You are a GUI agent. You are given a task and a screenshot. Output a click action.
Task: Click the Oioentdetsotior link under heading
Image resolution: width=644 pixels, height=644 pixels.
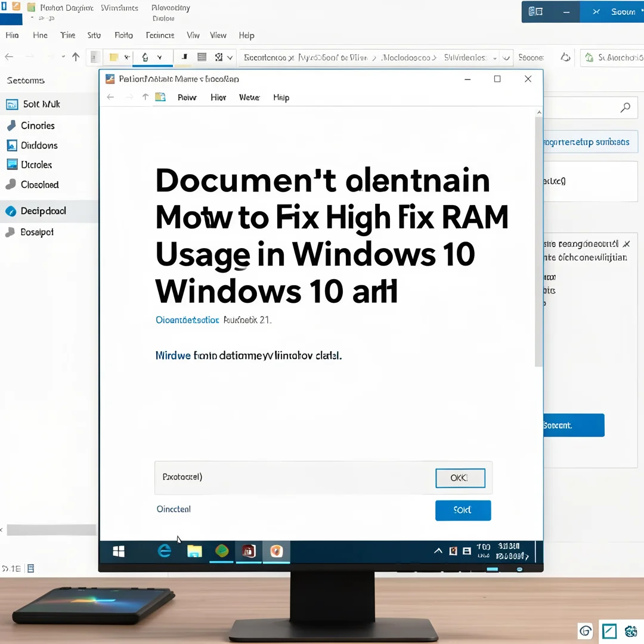coord(187,320)
